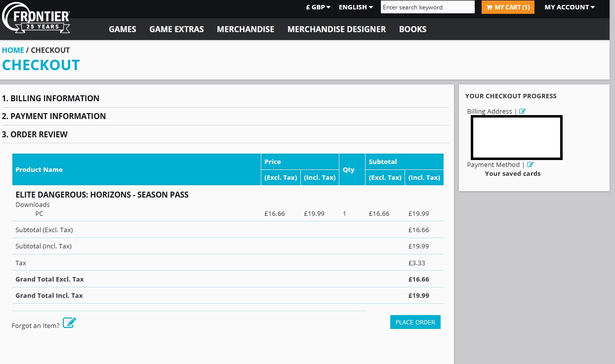Click the Subtotal (Excl. Tax) row label
This screenshot has height=364, width=615.
(44, 230)
